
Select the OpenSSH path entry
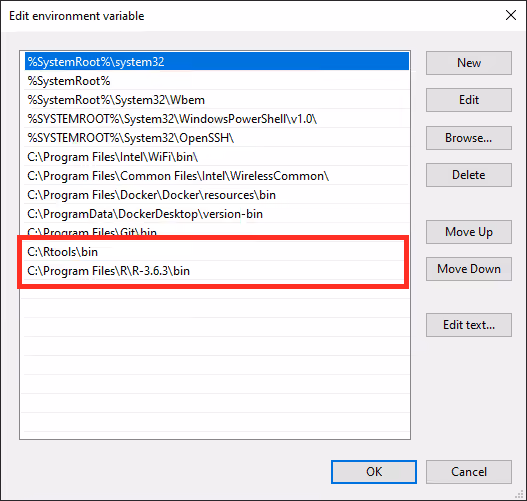pyautogui.click(x=217, y=138)
